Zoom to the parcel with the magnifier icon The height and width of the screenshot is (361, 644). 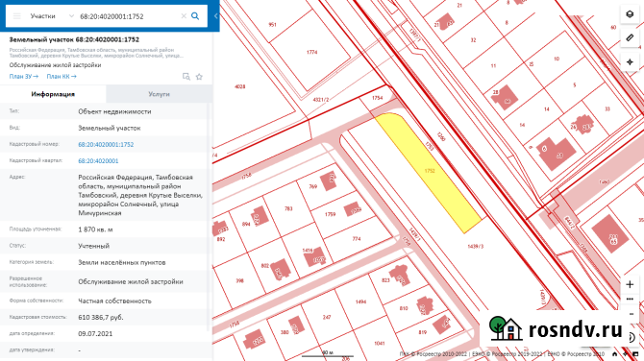click(186, 77)
